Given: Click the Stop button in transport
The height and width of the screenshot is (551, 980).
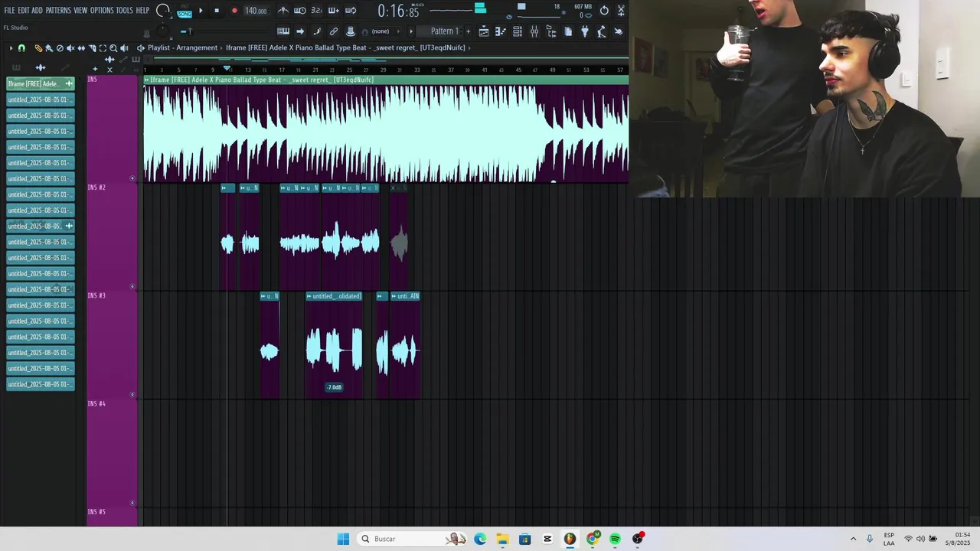Looking at the screenshot, I should click(x=217, y=11).
